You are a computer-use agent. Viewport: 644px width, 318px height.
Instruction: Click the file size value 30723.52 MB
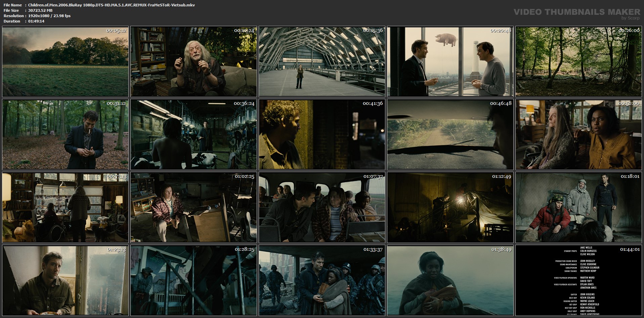(x=40, y=10)
